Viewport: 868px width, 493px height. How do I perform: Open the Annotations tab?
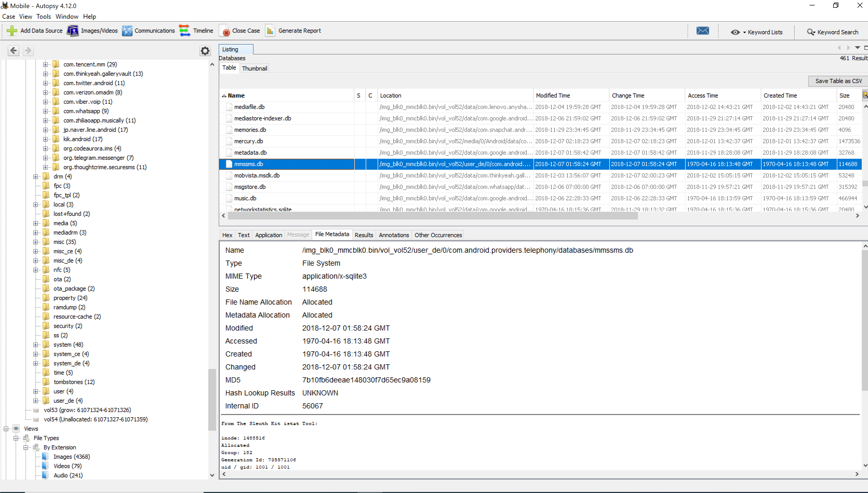point(393,235)
